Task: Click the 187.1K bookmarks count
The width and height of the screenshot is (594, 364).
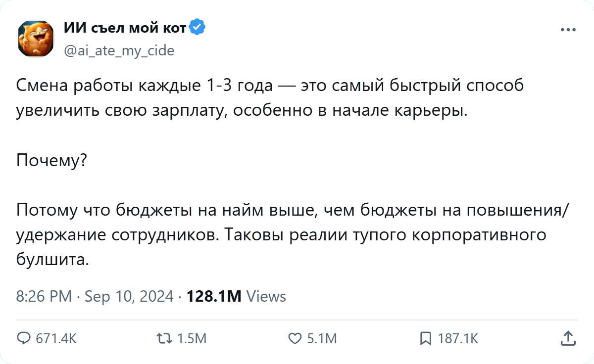Action: coord(458,338)
